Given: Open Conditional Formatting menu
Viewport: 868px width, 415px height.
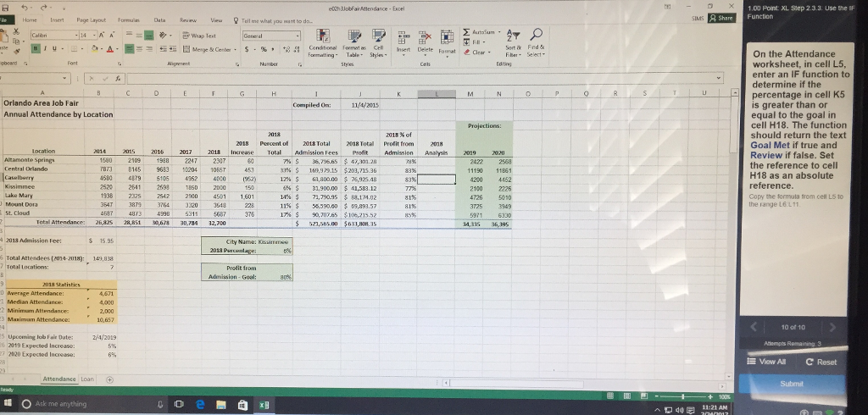Looking at the screenshot, I should pyautogui.click(x=323, y=43).
